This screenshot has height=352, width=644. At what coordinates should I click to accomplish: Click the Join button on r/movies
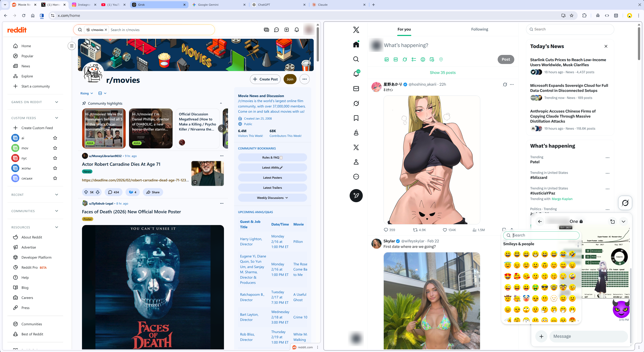tap(290, 79)
